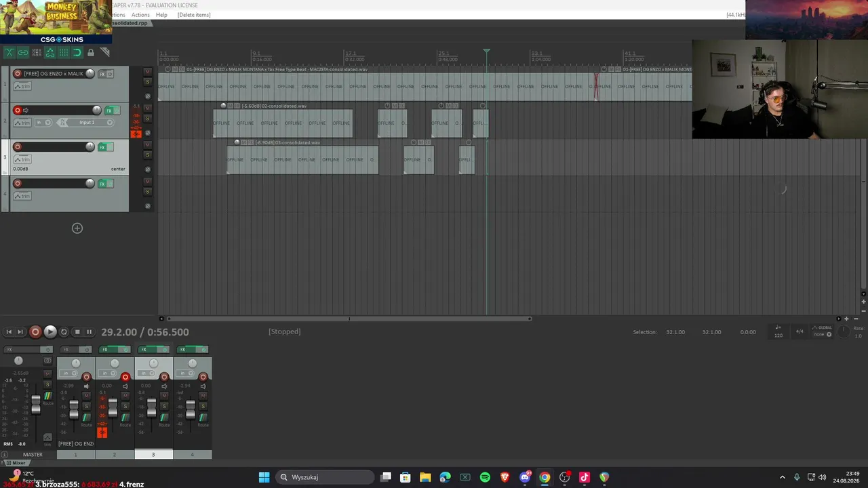This screenshot has width=868, height=488.
Task: Select the MASTER label in mixer
Action: click(33, 454)
